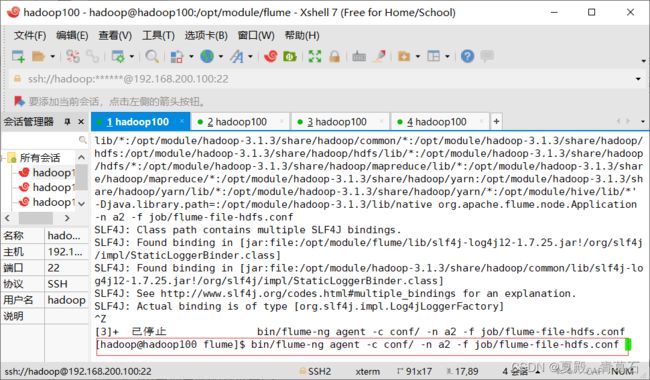650x380 pixels.
Task: Click the orange folder with plus icon
Action: click(404, 56)
